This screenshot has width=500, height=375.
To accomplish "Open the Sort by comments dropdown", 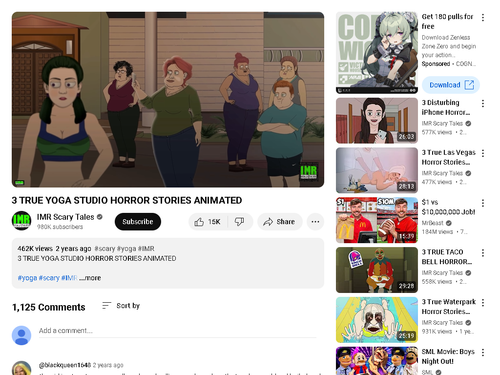I will pyautogui.click(x=121, y=306).
